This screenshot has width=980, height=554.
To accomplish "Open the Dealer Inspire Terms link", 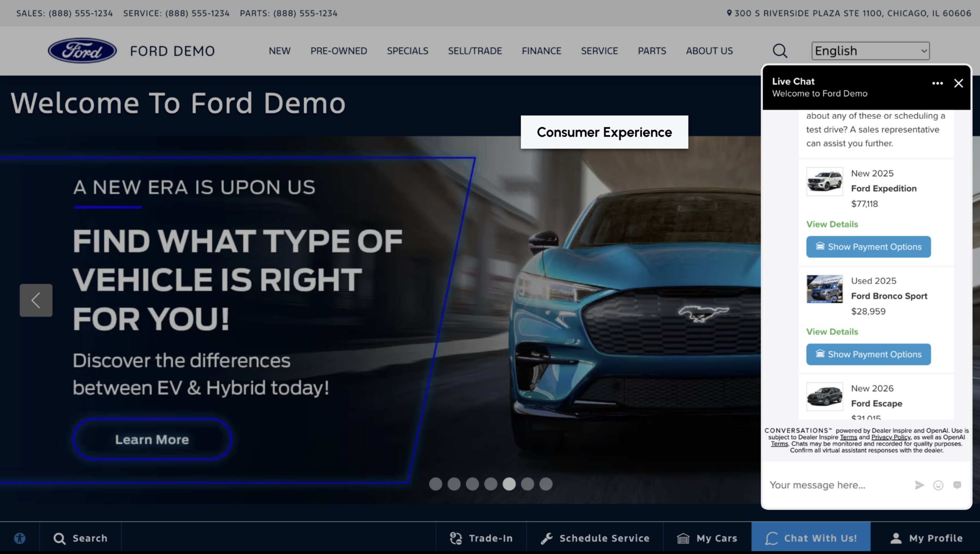I will [848, 437].
